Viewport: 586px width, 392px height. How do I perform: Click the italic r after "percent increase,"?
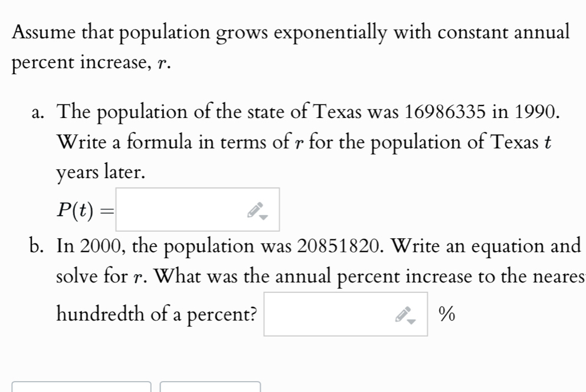162,64
